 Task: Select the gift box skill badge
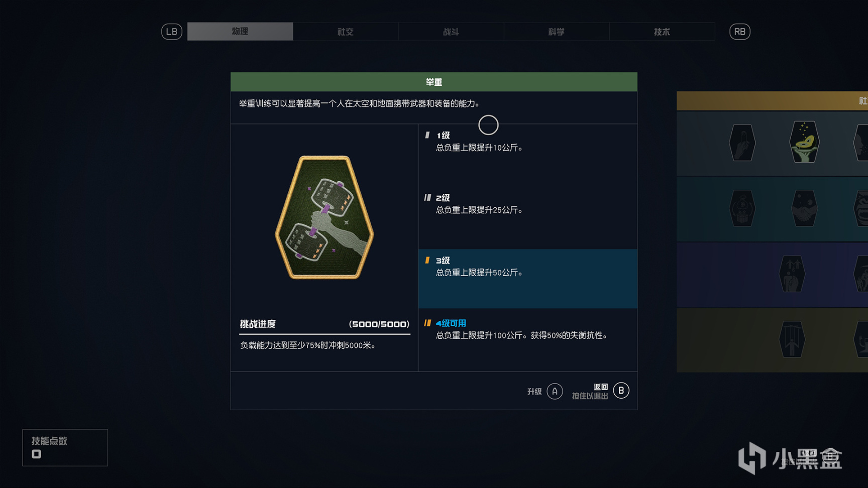[742, 208]
